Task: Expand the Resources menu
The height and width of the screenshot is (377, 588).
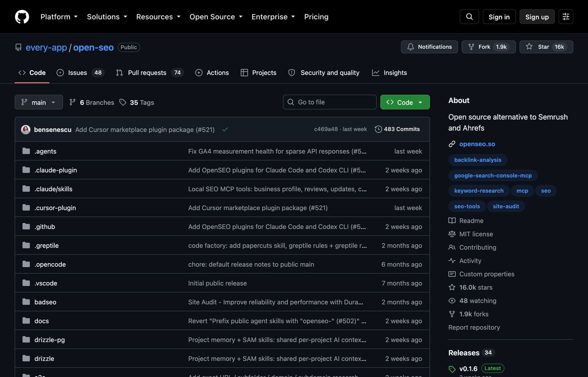Action: point(158,17)
